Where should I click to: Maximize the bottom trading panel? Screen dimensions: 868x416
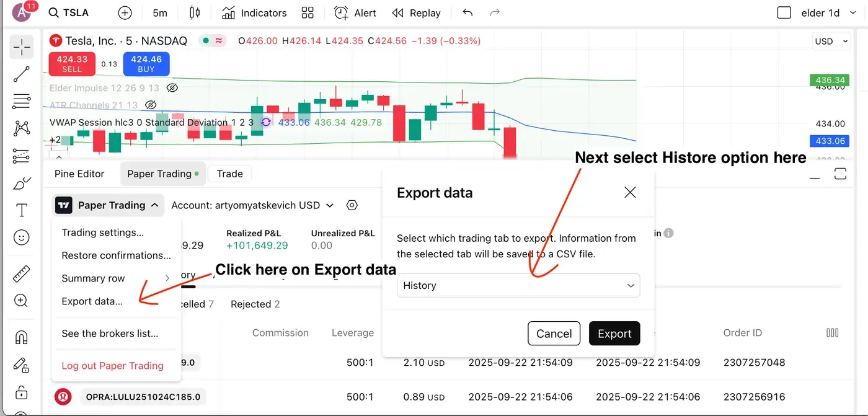[840, 174]
